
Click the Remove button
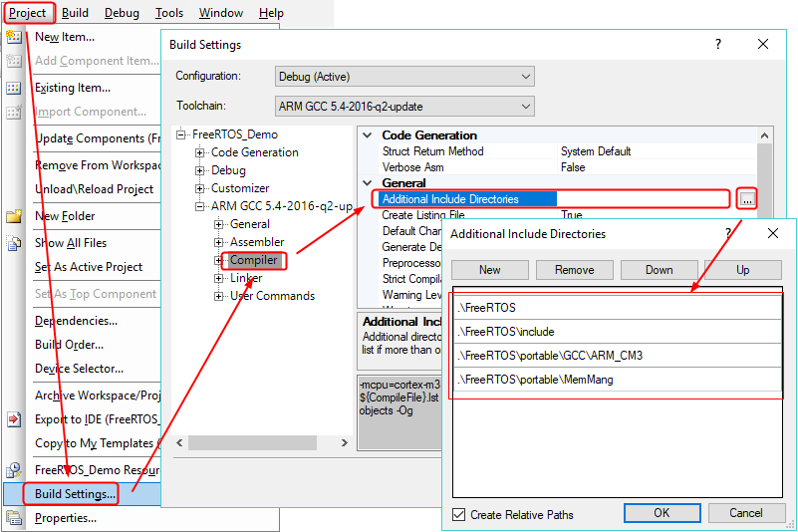click(x=574, y=270)
